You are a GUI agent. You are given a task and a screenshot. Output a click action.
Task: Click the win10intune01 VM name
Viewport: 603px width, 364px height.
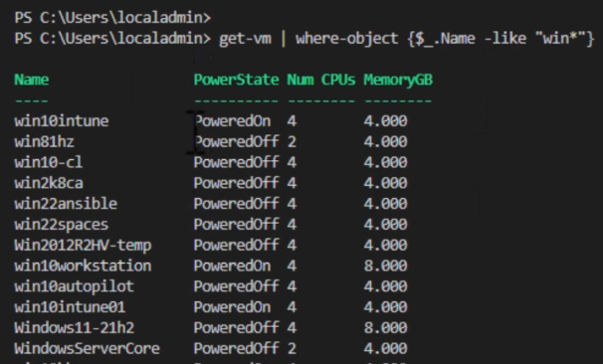click(x=70, y=307)
